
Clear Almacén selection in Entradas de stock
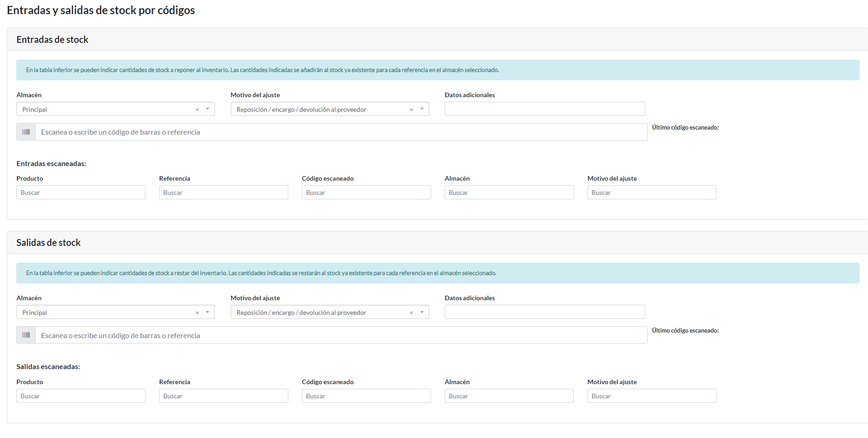point(197,109)
